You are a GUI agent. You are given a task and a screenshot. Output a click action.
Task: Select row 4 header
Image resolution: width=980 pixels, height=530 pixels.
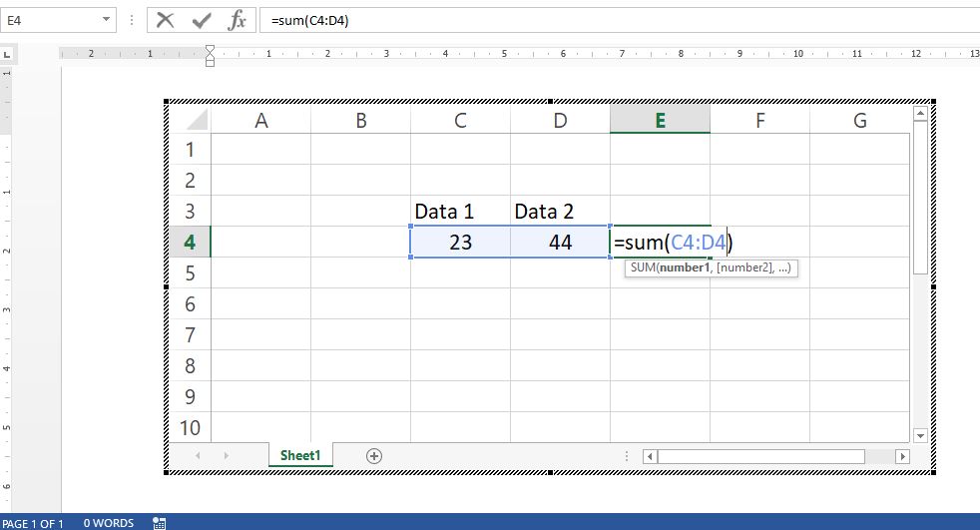click(x=190, y=242)
